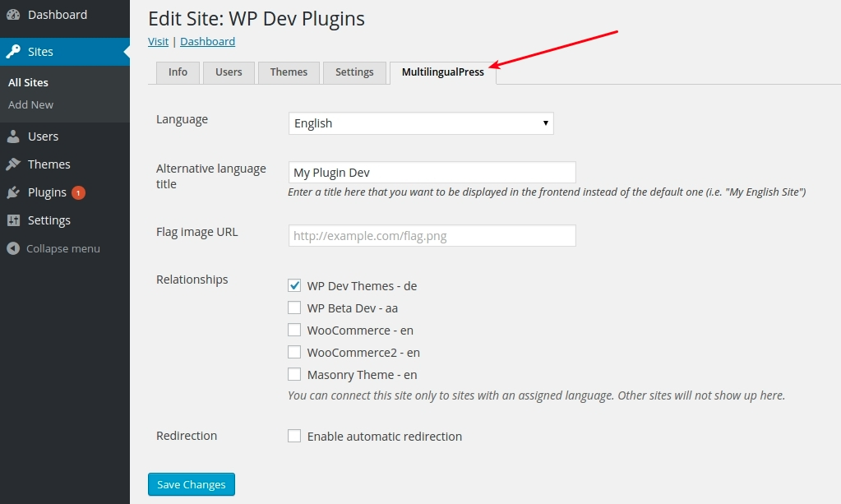The height and width of the screenshot is (504, 841).
Task: Tick the Masonry Theme - en checkbox
Action: click(294, 375)
